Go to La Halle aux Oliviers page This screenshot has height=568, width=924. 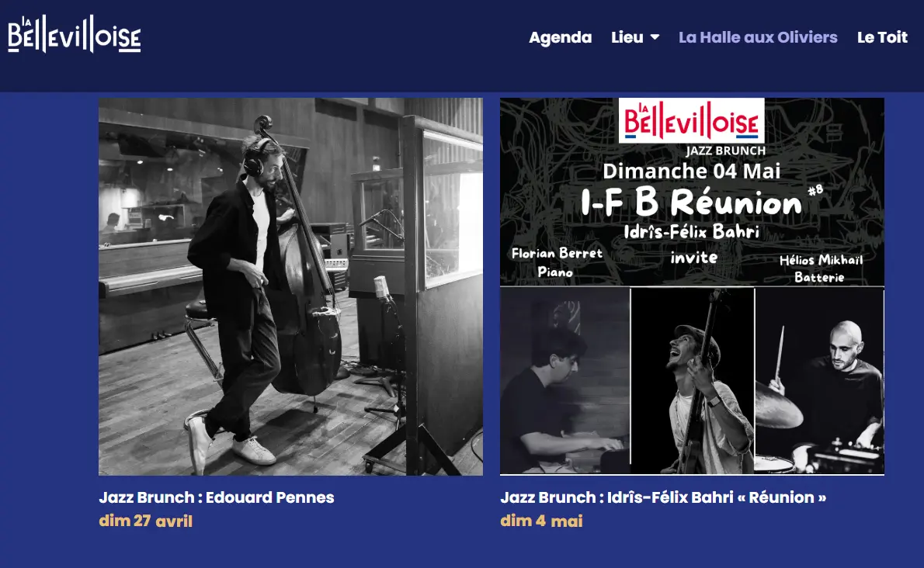[x=758, y=38]
